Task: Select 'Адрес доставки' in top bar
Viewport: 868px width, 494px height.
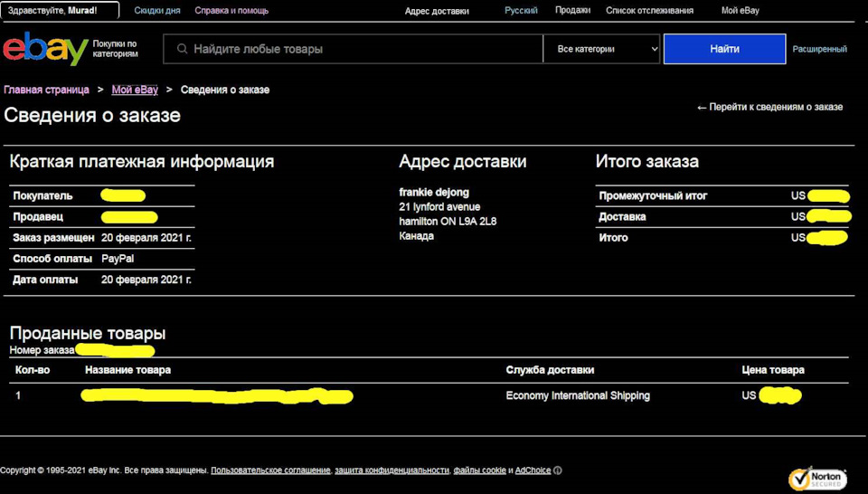Action: tap(437, 11)
